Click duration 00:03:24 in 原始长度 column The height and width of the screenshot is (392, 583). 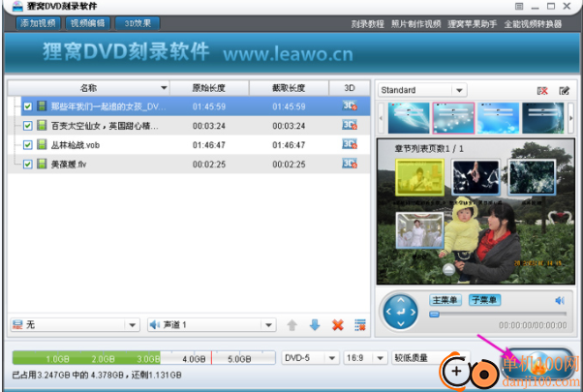tap(209, 126)
